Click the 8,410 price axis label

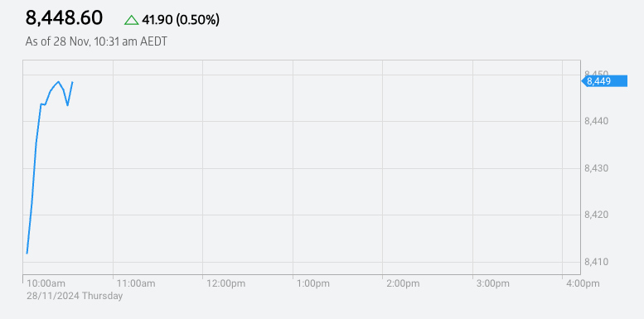coord(596,262)
